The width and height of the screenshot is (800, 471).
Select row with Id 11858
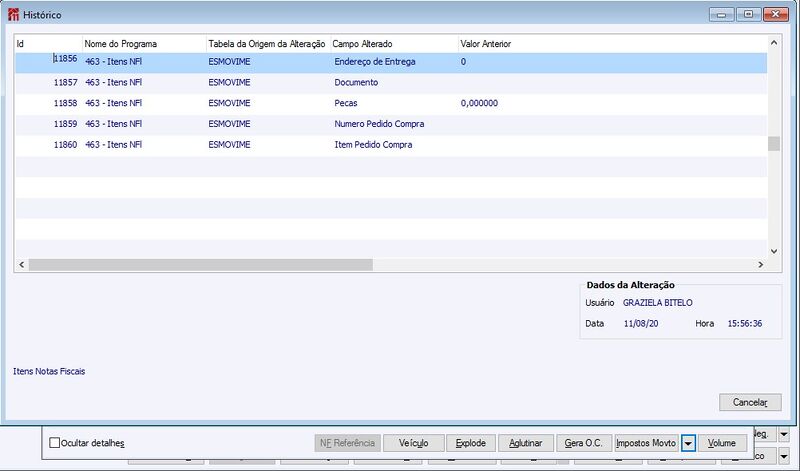coord(391,103)
